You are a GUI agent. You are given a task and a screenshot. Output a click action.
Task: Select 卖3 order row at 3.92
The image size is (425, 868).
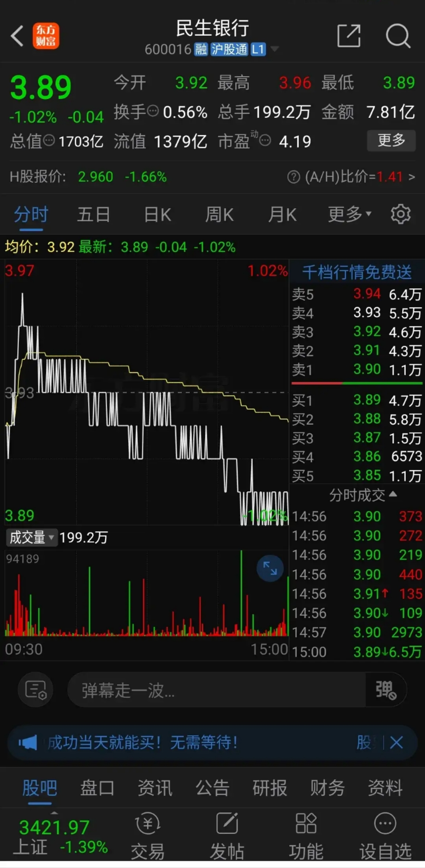coord(357,331)
